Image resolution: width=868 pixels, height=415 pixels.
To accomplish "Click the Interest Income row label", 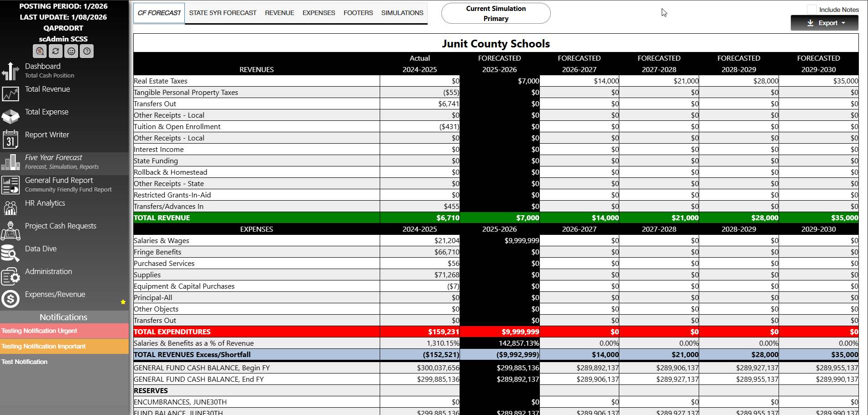I will (x=159, y=150).
